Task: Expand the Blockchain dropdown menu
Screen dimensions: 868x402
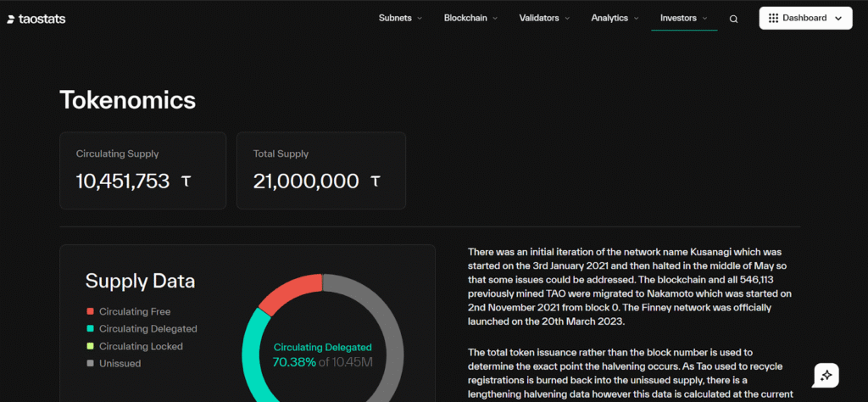Action: [x=470, y=18]
